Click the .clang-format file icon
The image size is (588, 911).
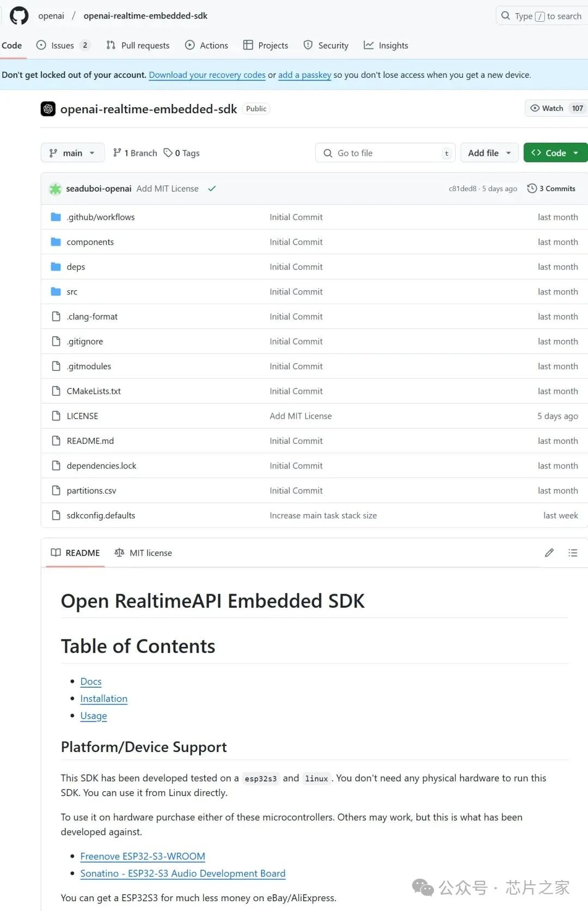tap(56, 316)
